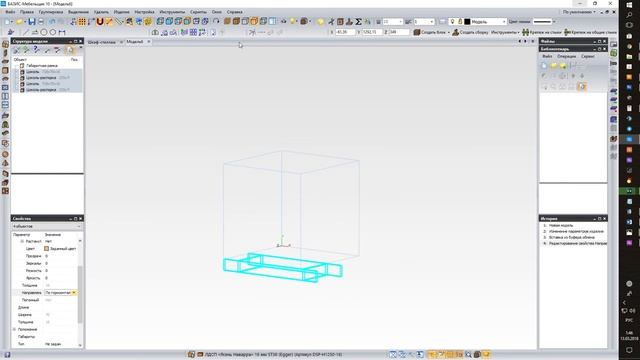640x360 pixels.
Task: Click 'Крепеж на общие стыки' button
Action: click(x=590, y=32)
